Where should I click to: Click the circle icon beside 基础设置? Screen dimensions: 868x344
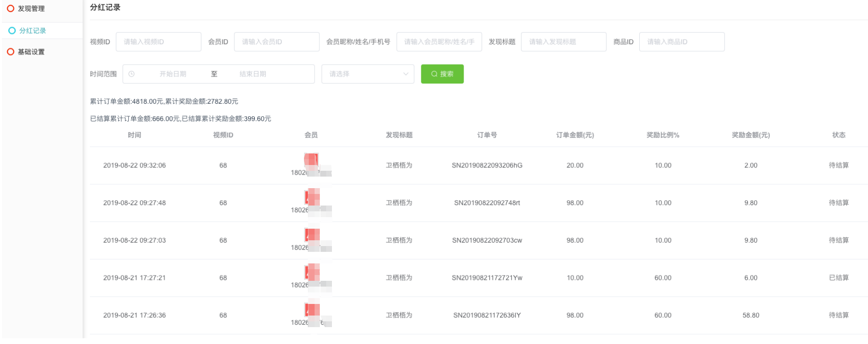(x=11, y=52)
